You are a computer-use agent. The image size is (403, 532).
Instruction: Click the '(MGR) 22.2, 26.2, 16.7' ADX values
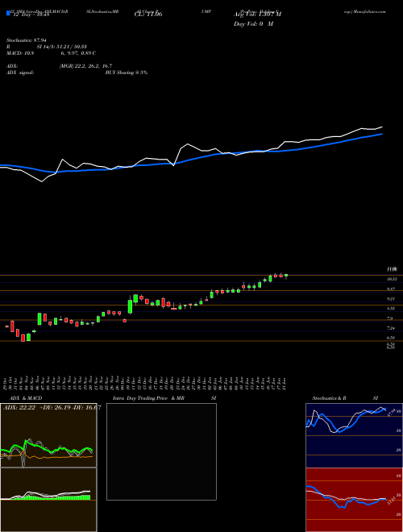[85, 66]
